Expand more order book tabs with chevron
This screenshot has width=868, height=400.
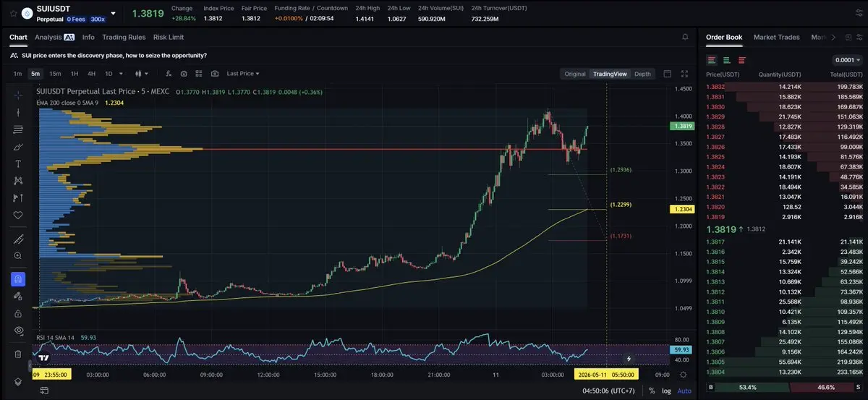833,37
